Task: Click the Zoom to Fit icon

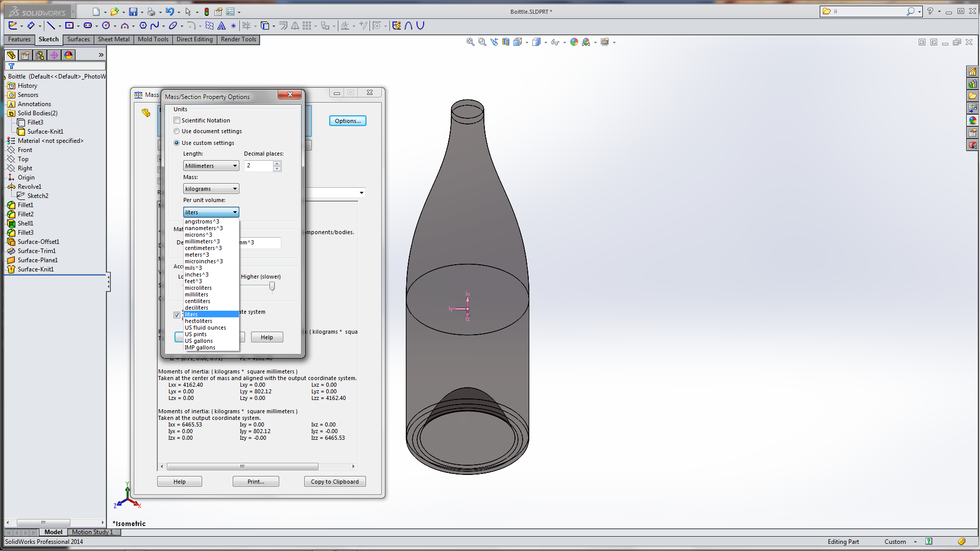Action: [470, 42]
